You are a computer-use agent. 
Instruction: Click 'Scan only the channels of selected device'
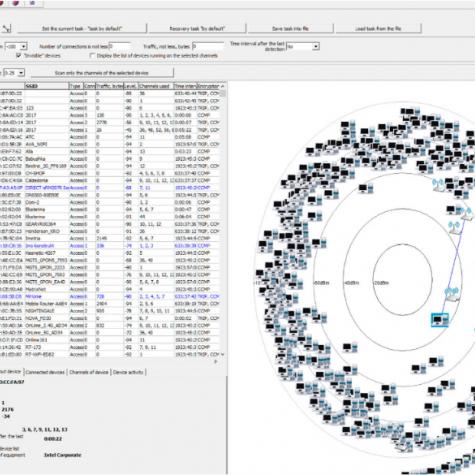click(x=102, y=73)
